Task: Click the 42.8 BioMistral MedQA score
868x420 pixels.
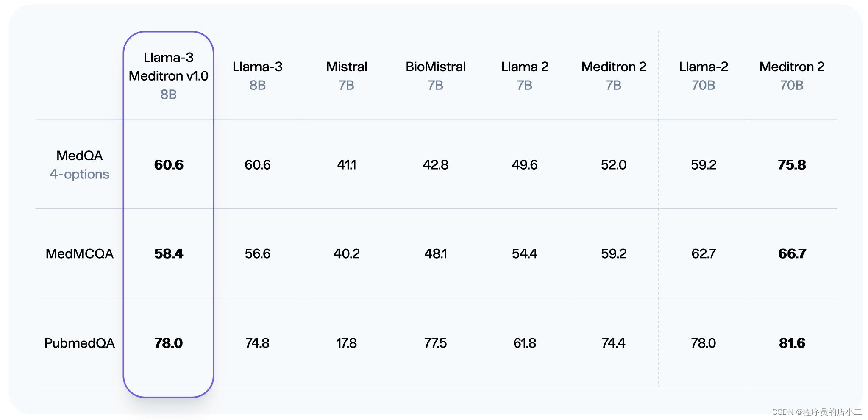Action: pos(435,164)
